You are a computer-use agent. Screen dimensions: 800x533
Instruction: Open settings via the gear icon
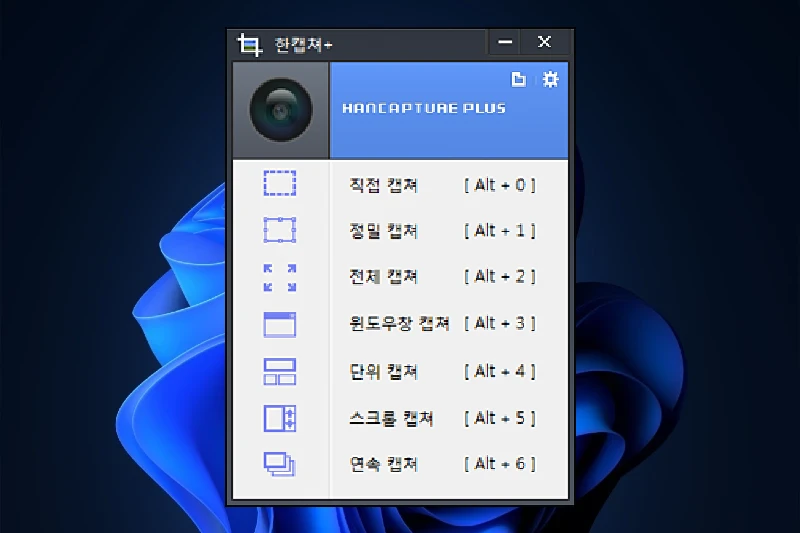[551, 79]
